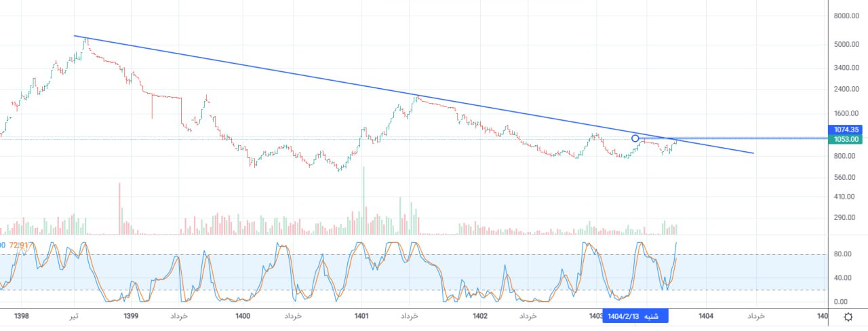Click the 5000.00 level on the price axis

tap(846, 45)
